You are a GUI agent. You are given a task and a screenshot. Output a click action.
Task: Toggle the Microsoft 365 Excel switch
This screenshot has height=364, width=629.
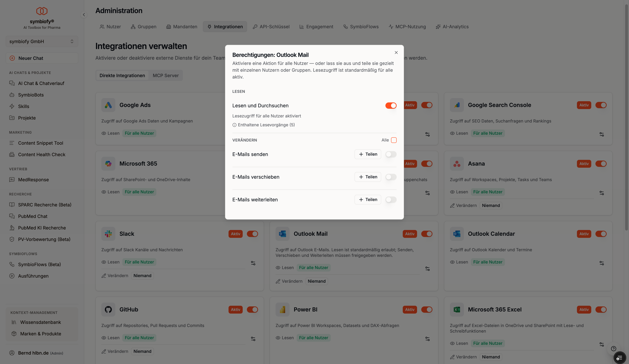click(x=601, y=309)
